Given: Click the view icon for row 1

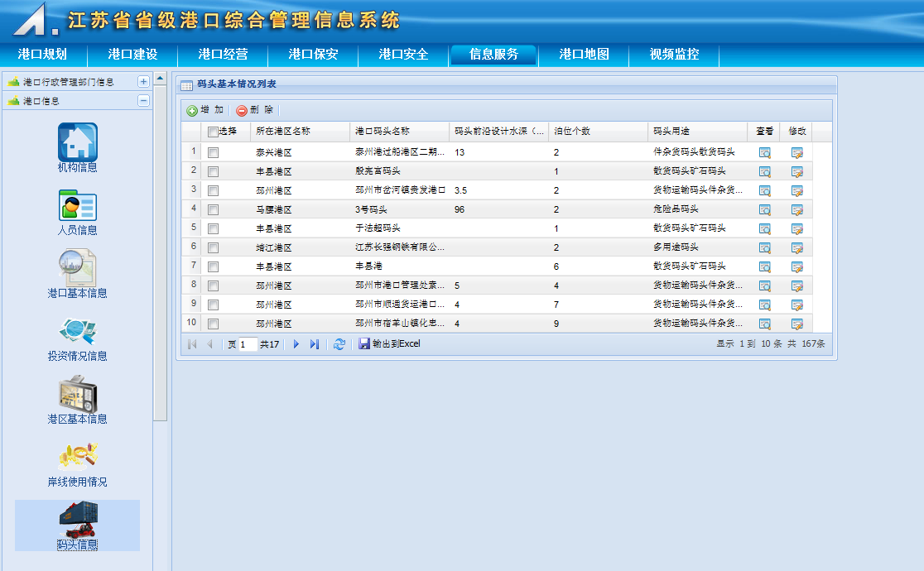Looking at the screenshot, I should [764, 152].
